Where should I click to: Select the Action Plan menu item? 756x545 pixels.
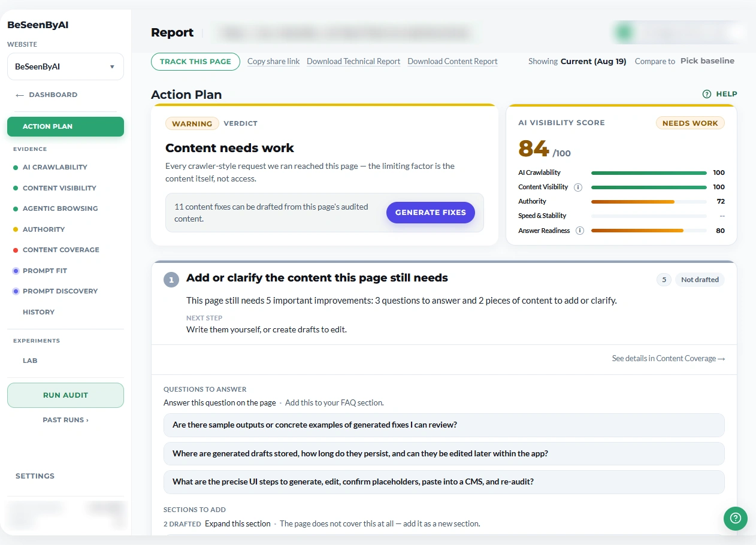65,126
